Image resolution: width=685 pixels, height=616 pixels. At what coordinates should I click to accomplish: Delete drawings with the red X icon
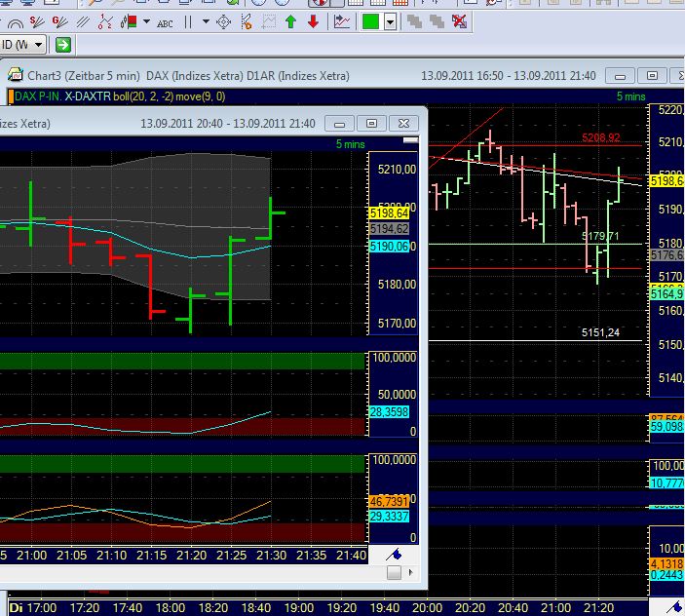[x=459, y=21]
